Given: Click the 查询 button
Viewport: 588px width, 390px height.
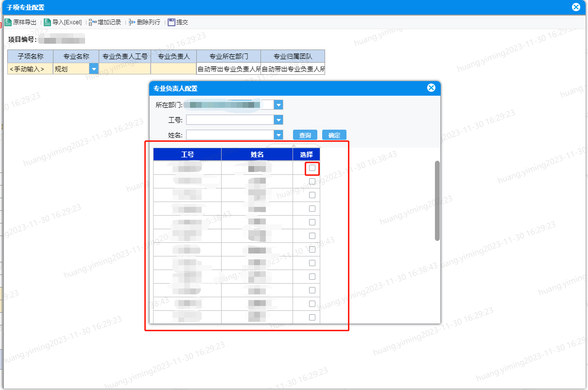Looking at the screenshot, I should point(305,135).
